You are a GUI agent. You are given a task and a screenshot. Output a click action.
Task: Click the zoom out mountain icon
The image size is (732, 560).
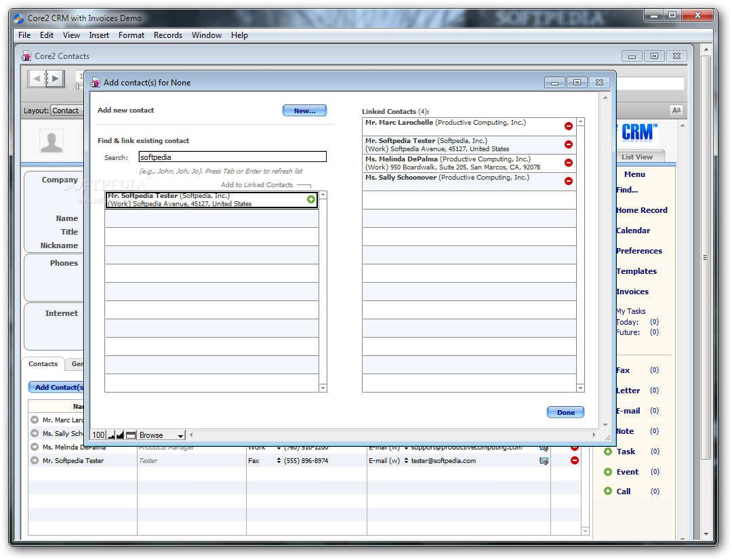111,435
